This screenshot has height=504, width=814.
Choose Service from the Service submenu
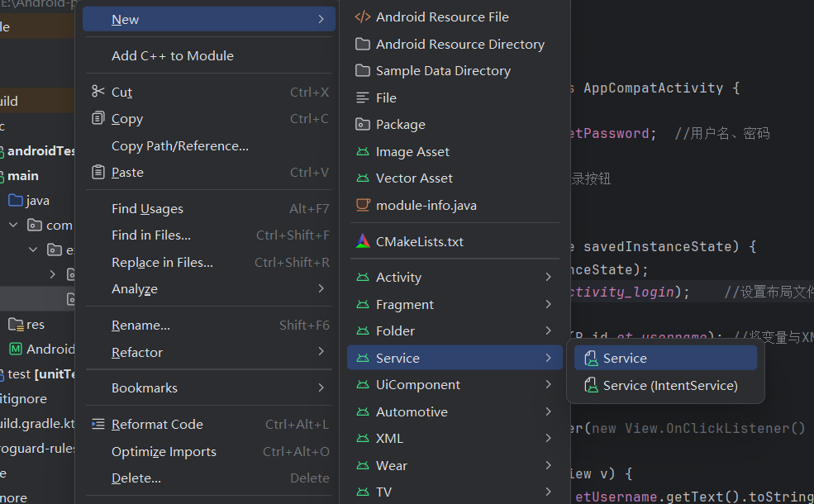coord(625,358)
